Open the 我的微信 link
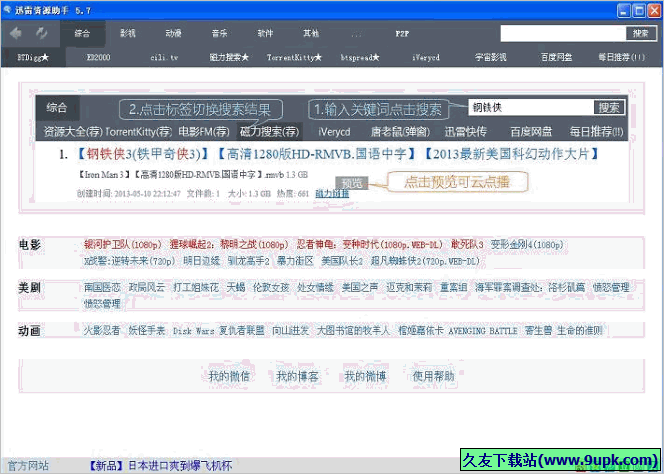This screenshot has height=474, width=664. [229, 376]
